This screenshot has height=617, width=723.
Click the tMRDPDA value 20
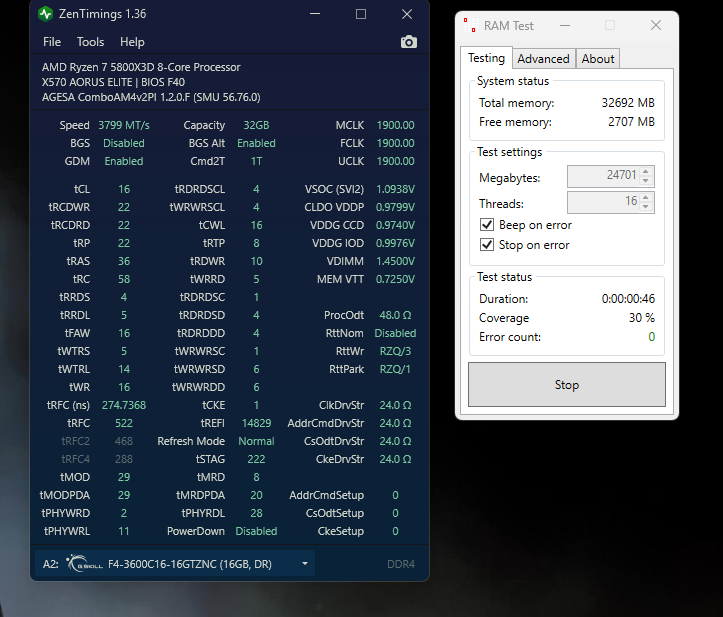coord(256,495)
